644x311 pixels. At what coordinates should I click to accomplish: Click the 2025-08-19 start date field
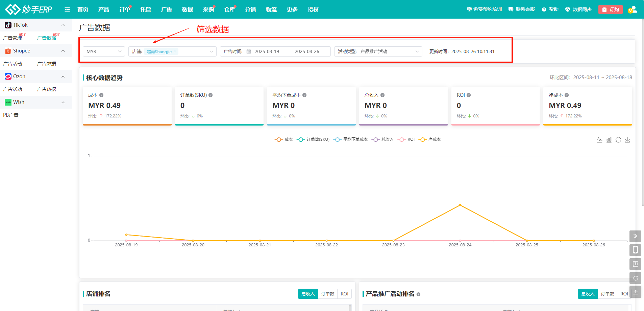[267, 51]
